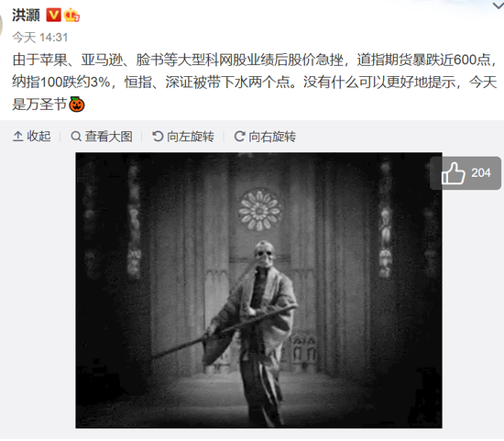Viewport: 504px width, 441px height.
Task: Rotate the image with 向左旋转
Action: click(183, 137)
